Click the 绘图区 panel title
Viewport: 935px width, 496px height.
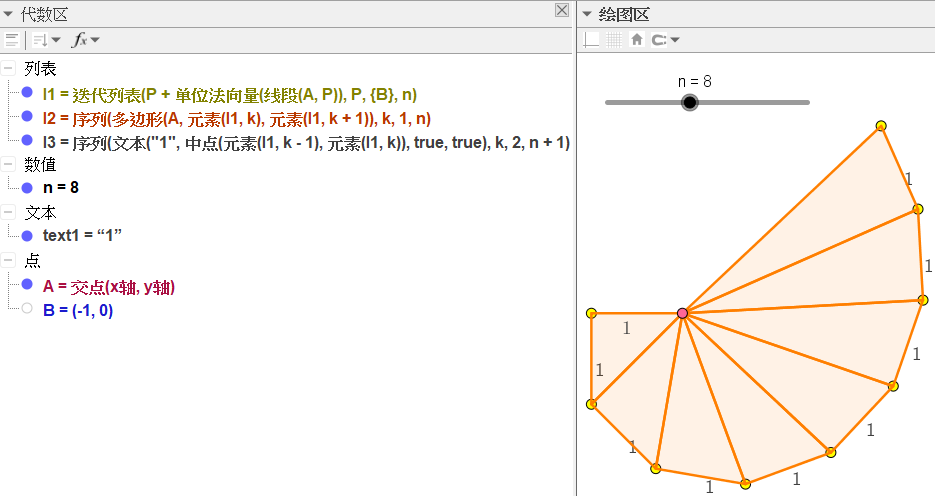pyautogui.click(x=624, y=14)
